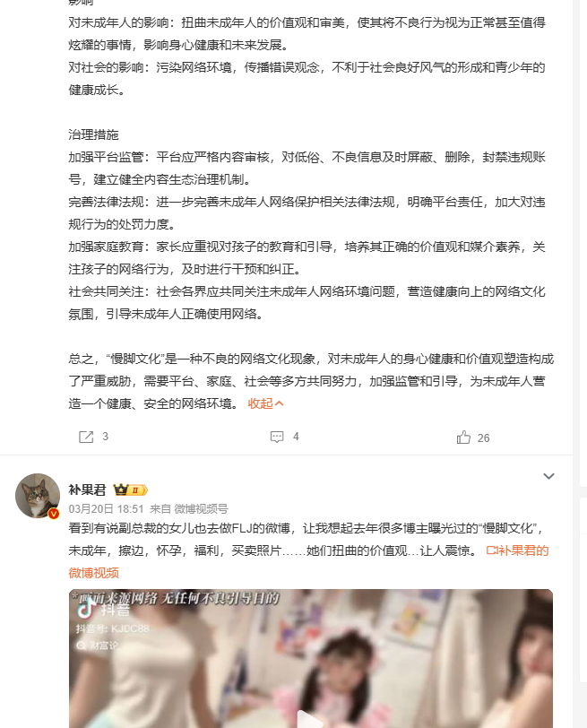Play the embedded video
Image resolution: width=587 pixels, height=728 pixels.
[x=310, y=719]
